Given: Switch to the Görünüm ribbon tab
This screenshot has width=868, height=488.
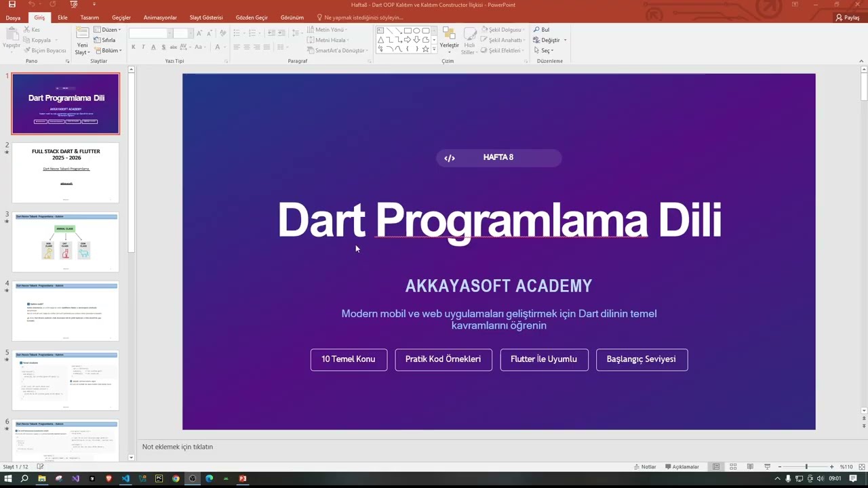Looking at the screenshot, I should [x=292, y=18].
